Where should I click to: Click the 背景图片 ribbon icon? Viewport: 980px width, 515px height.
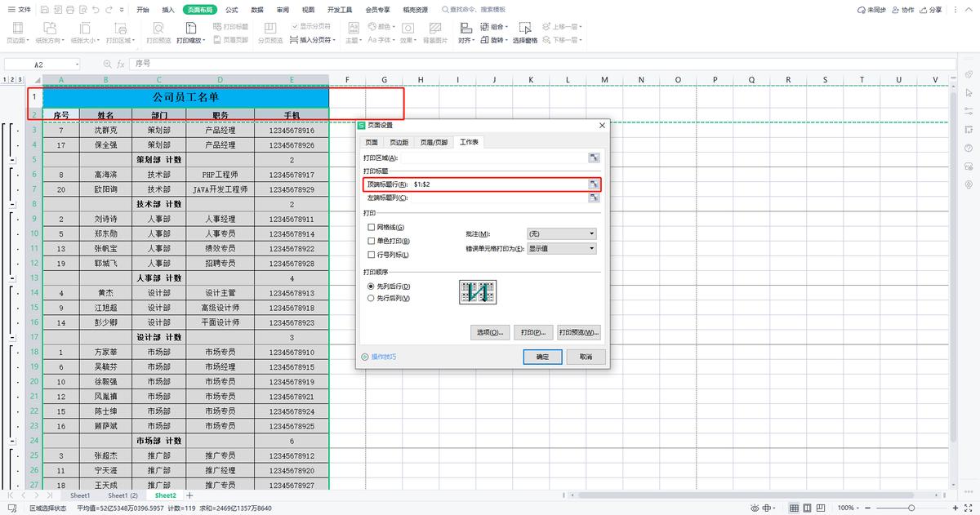coord(434,29)
